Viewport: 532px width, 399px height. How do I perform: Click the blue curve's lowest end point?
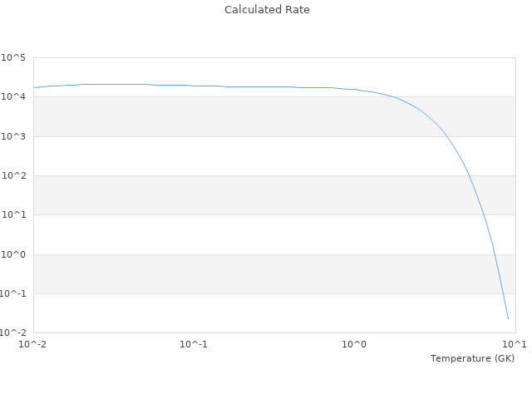coord(508,318)
